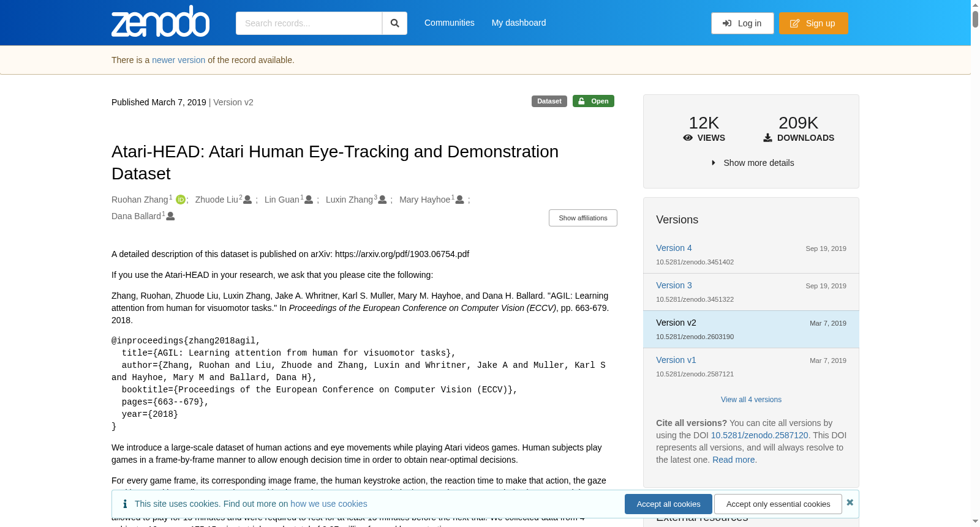Image resolution: width=980 pixels, height=527 pixels.
Task: Click DOI text 10.5281/zenodo.2587121
Action: point(695,374)
